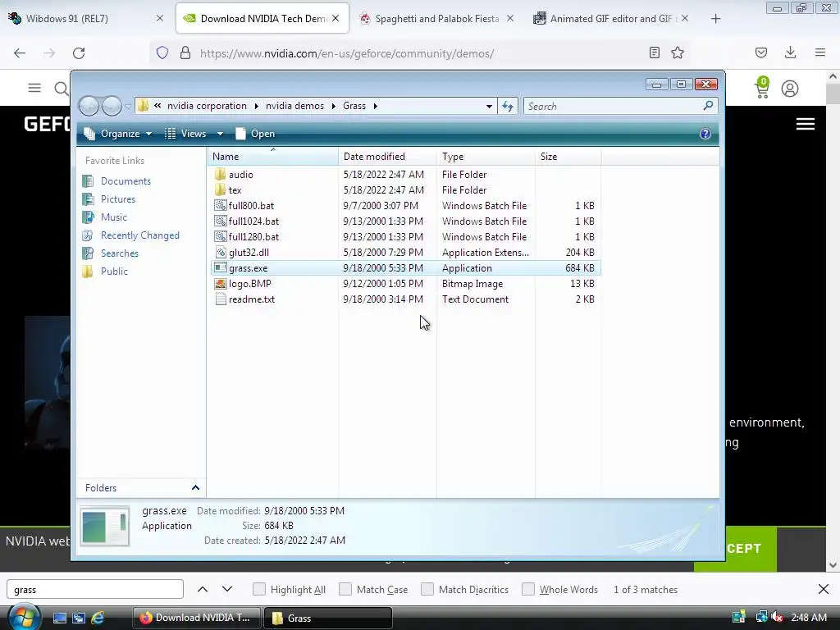
Task: Switch to Animated GIF editor tab
Action: point(610,19)
